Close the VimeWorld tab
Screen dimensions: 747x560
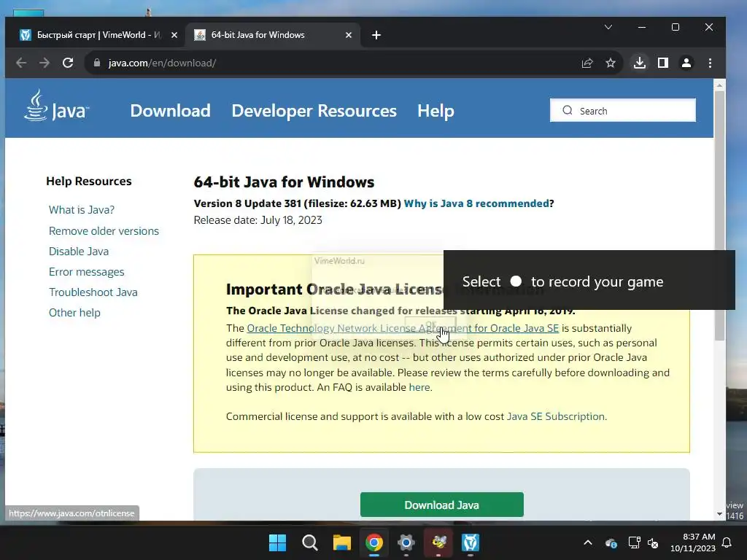coord(174,35)
